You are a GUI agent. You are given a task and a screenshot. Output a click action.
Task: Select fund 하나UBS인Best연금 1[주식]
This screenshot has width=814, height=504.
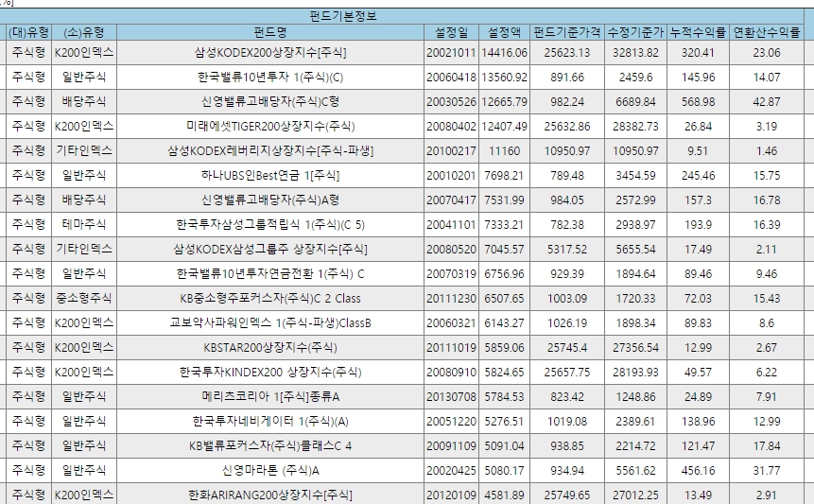(x=270, y=176)
